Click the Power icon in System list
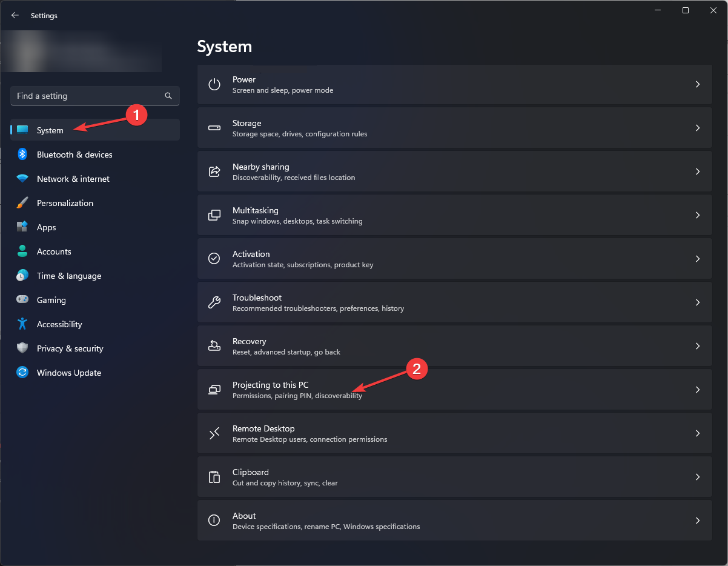This screenshot has height=566, width=728. [x=214, y=84]
